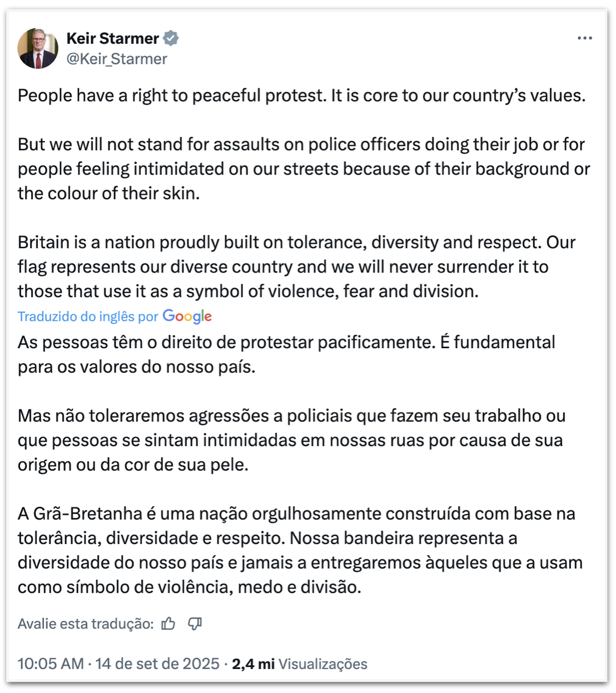
Task: Click the translated paragraph starting "As pessoas têm"
Action: coord(286,354)
